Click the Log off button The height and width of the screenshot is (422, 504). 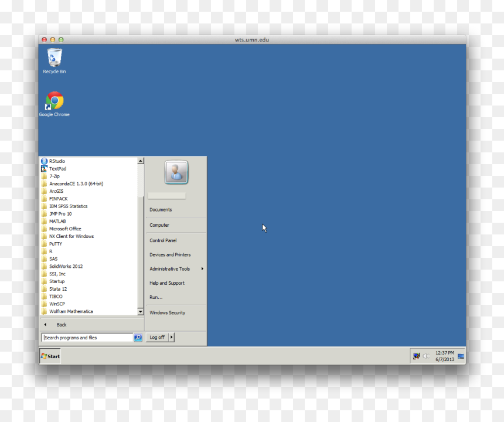pos(157,337)
